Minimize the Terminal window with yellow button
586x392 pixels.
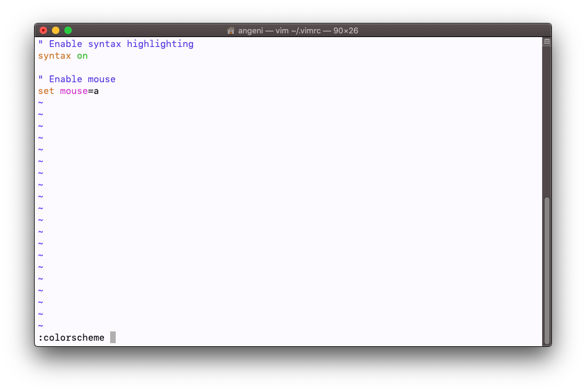(56, 30)
